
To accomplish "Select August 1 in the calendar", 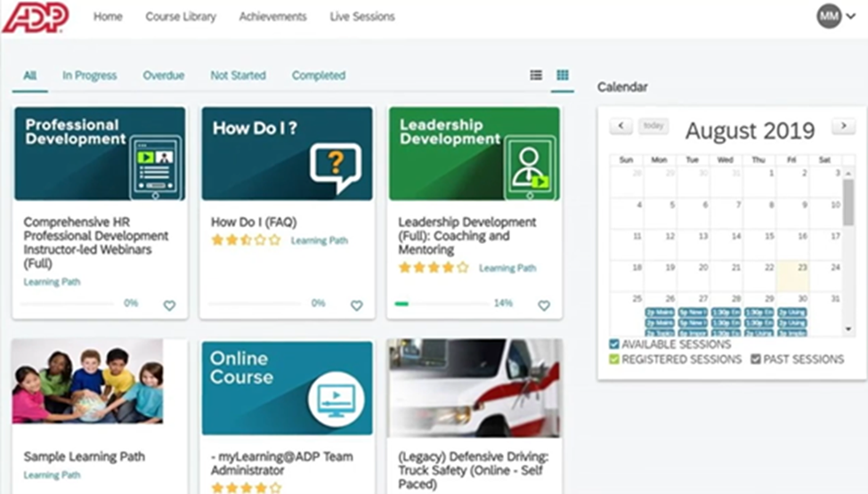I will [759, 182].
